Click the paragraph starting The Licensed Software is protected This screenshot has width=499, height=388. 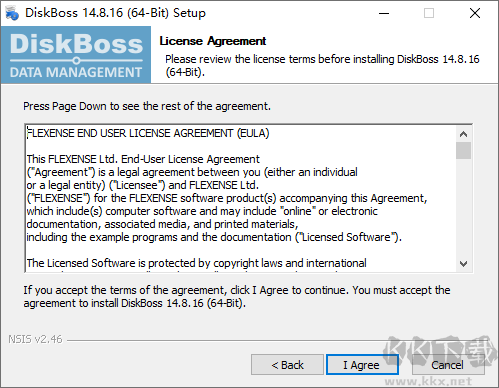197,263
